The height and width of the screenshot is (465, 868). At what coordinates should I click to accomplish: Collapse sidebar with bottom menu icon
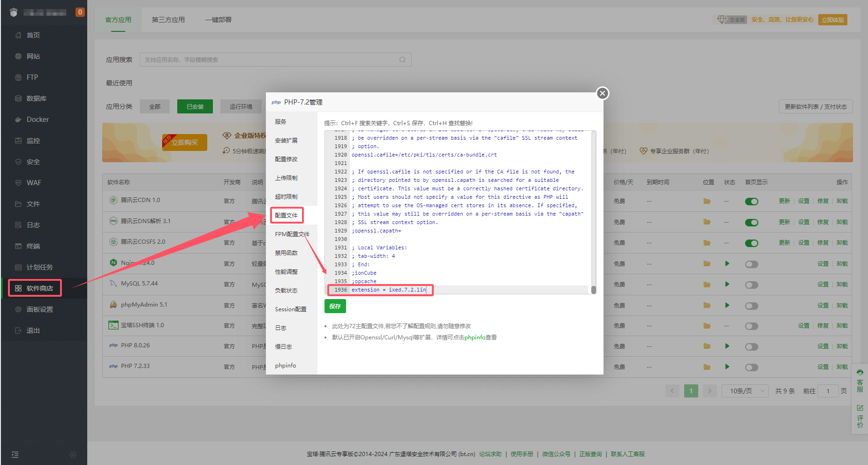click(x=15, y=455)
